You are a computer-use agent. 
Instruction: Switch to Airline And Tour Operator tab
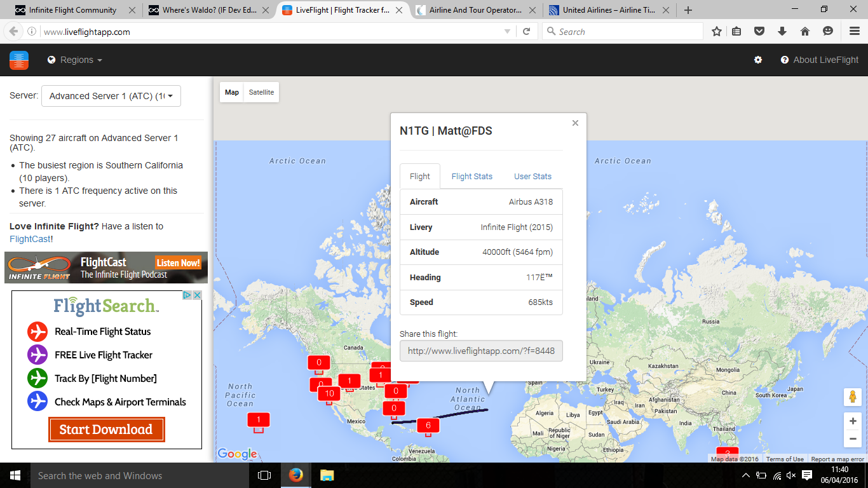(475, 10)
